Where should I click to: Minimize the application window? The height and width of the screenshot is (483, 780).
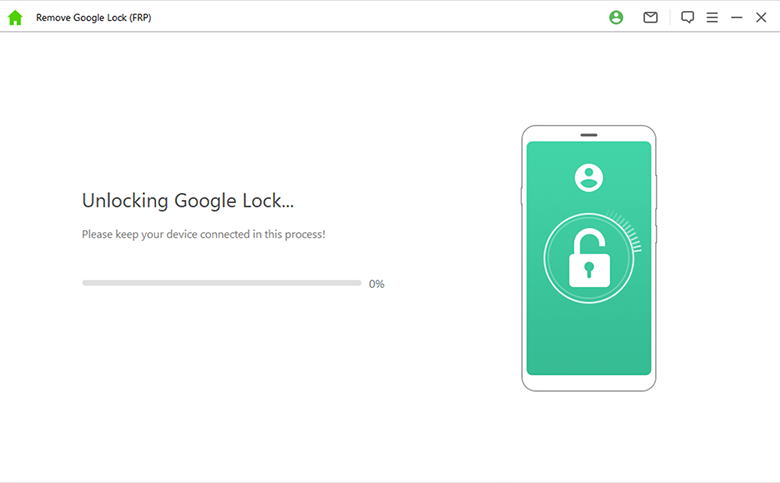(x=737, y=18)
